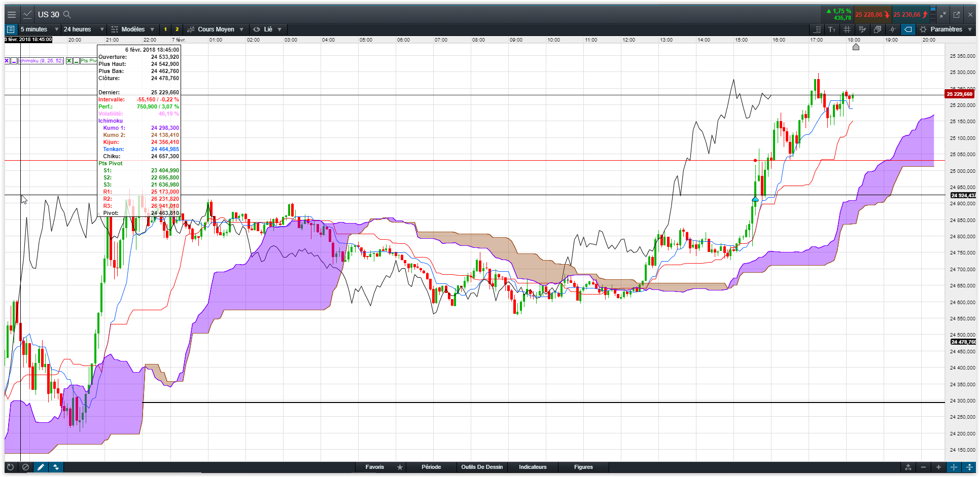Click the blue up-arrow signal marker

[755, 200]
